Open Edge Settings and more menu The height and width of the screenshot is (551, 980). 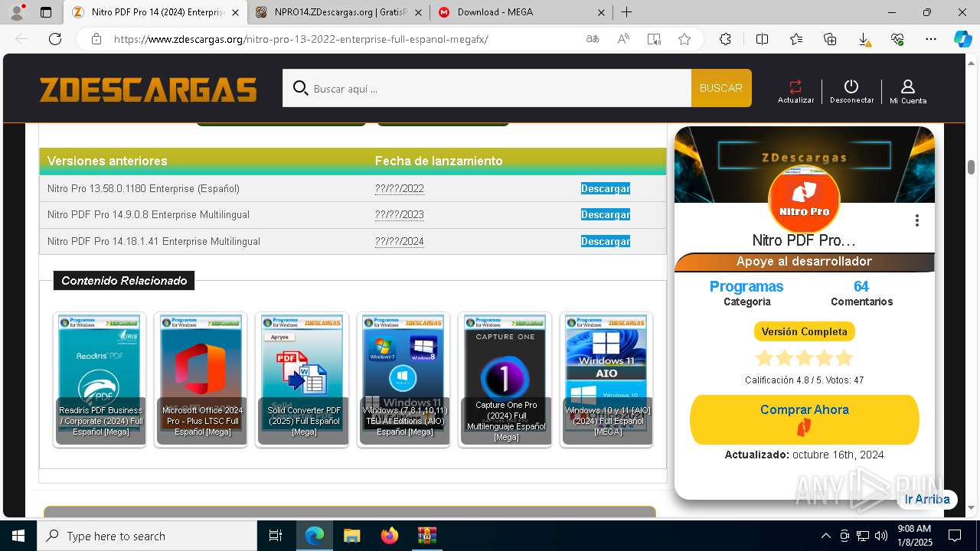[x=931, y=39]
